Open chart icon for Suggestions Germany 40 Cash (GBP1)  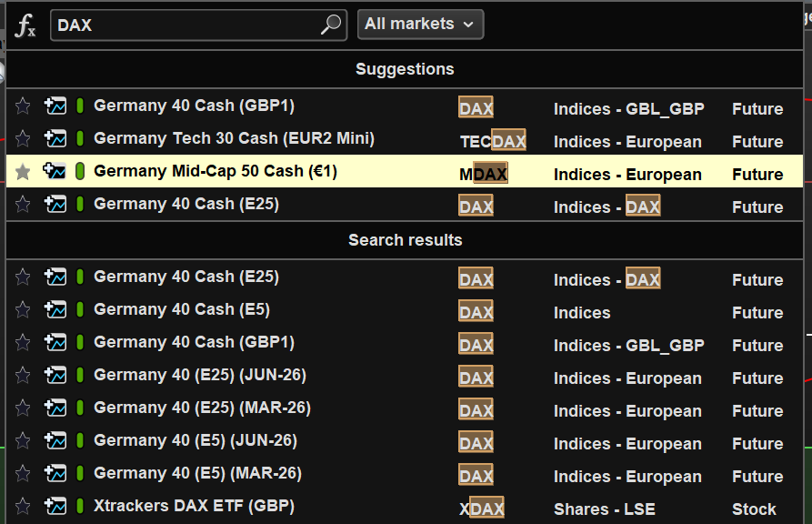55,106
